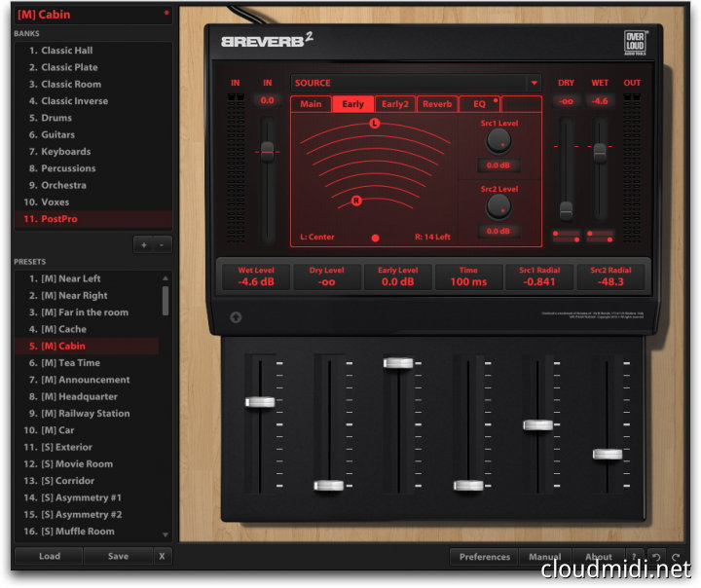Select bank 1. Classic Hall
Viewport: 701px width, 588px height.
(93, 51)
